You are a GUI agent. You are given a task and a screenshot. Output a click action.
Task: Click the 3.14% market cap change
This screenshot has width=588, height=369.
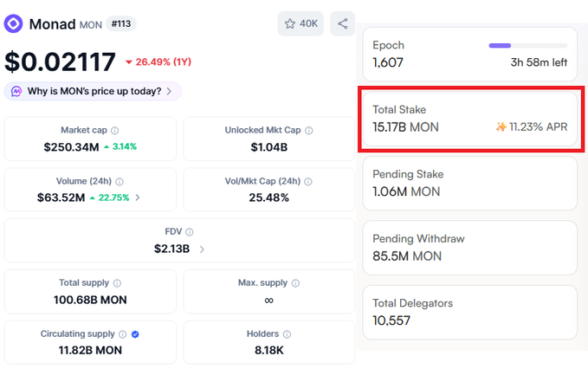(120, 146)
